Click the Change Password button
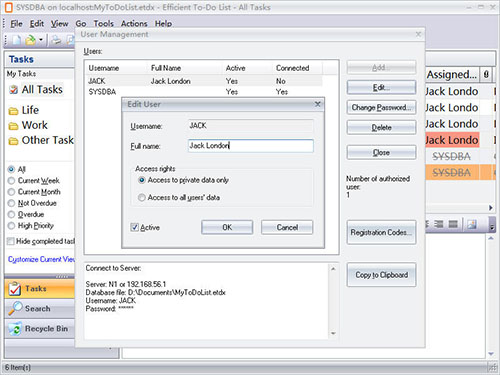Screen dimensions: 500x375 [x=381, y=108]
